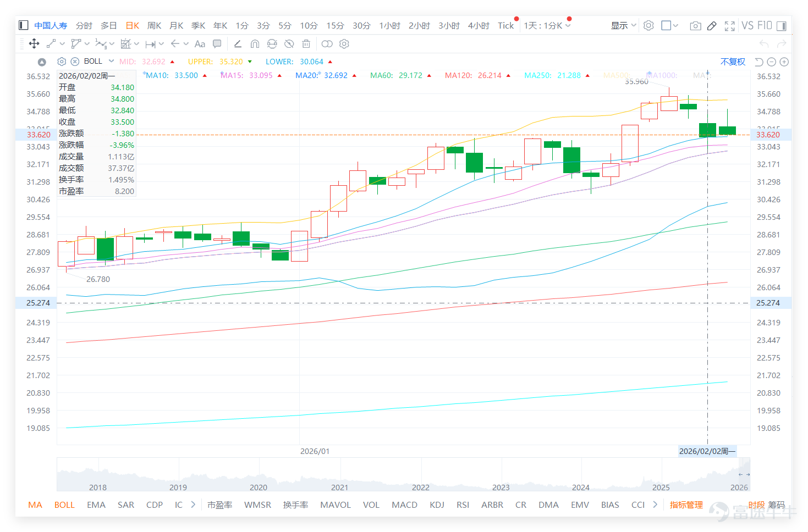
Task: Show more sub-indicators after CCI
Action: coord(655,505)
